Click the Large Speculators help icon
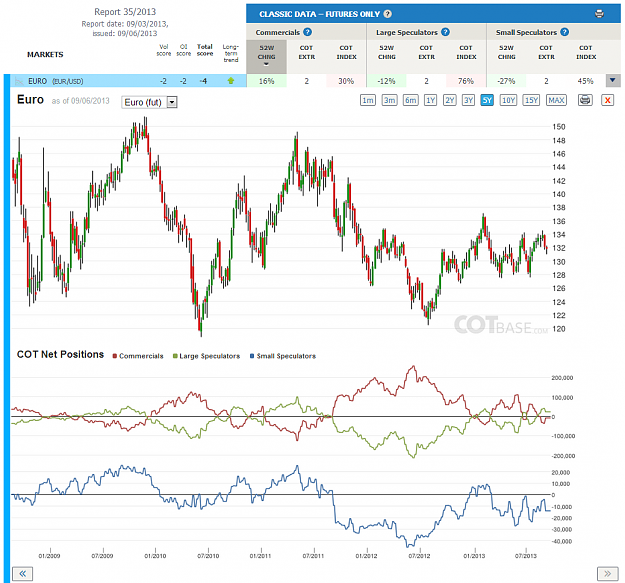The image size is (625, 583). (445, 32)
